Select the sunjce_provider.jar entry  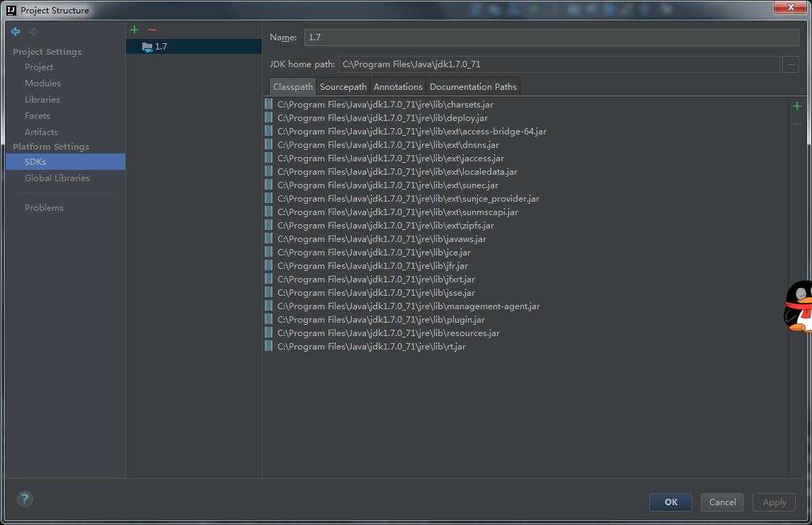[408, 199]
